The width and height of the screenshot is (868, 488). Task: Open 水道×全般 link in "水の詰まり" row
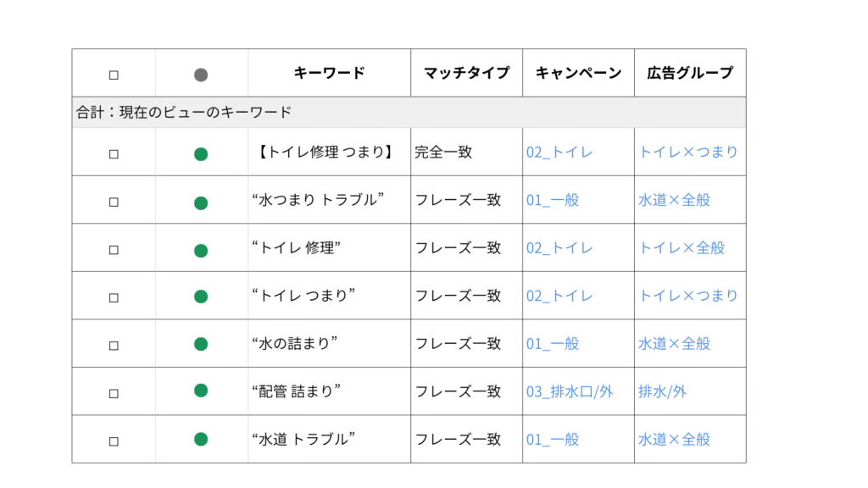click(674, 343)
